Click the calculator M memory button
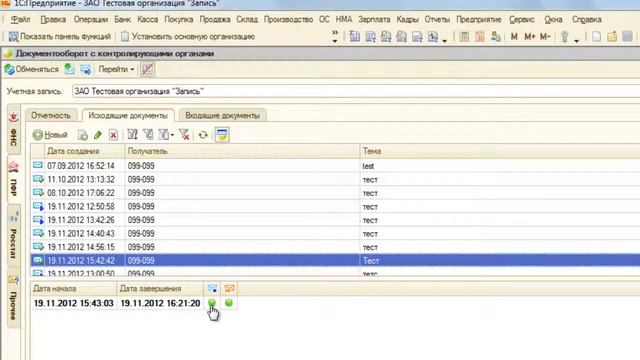This screenshot has width=640, height=360. tap(514, 37)
